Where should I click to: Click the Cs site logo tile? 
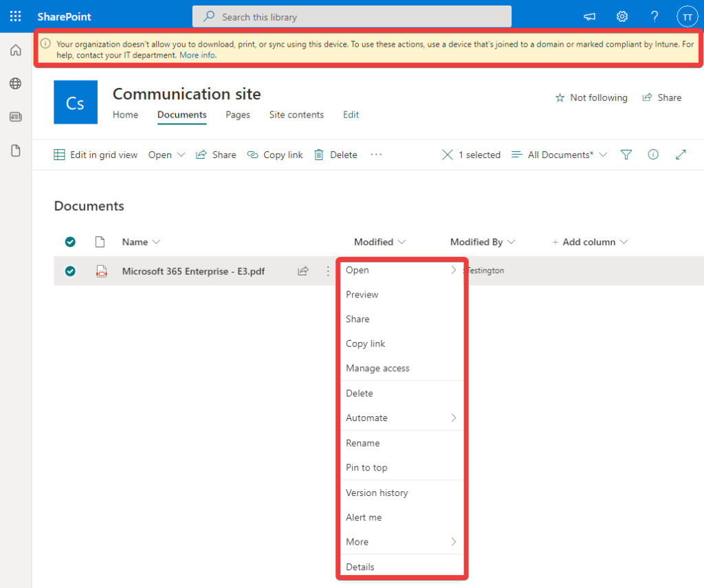pos(76,102)
